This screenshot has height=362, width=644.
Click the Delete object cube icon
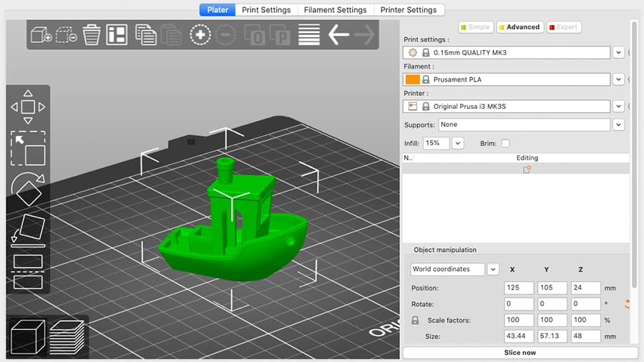click(x=66, y=35)
